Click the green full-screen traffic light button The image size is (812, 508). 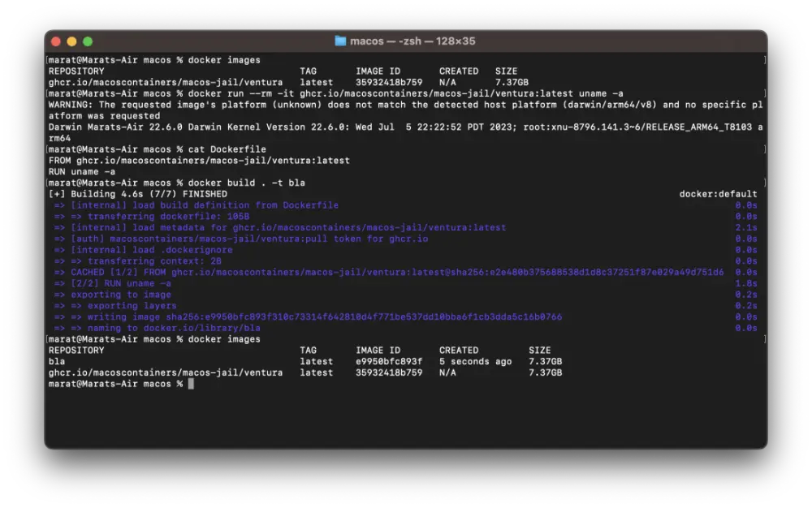88,41
